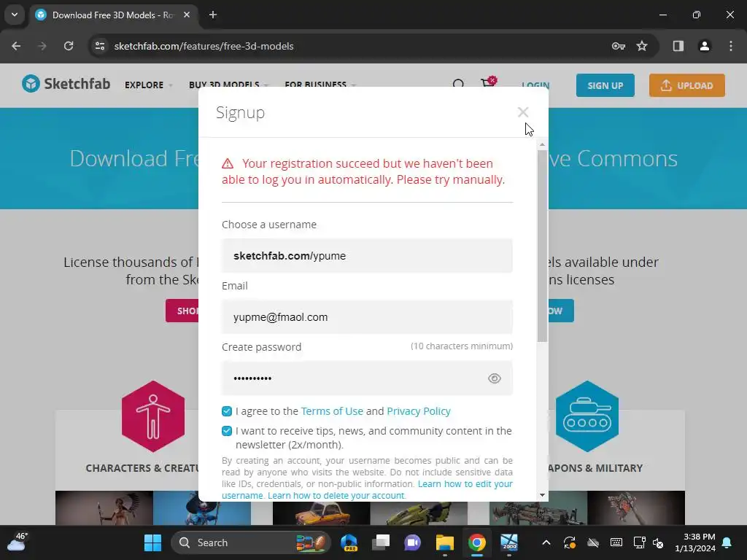Screen dimensions: 747x560
Task: Expand the BUY 3D MODELS menu
Action: click(x=228, y=85)
